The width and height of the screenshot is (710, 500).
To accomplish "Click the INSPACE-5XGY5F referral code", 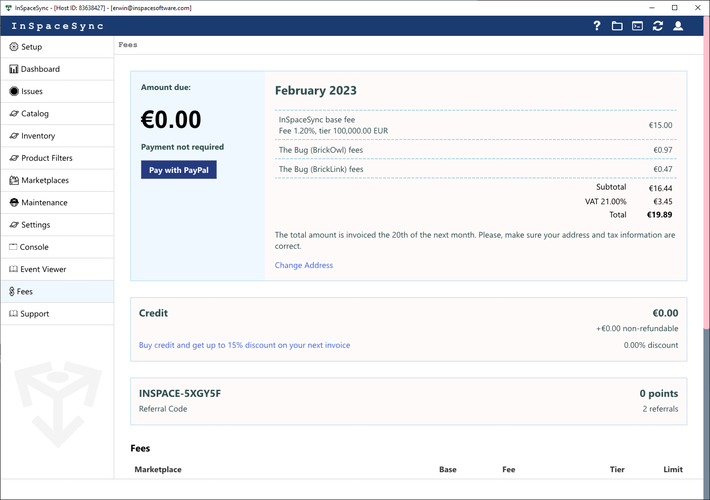I will 180,393.
